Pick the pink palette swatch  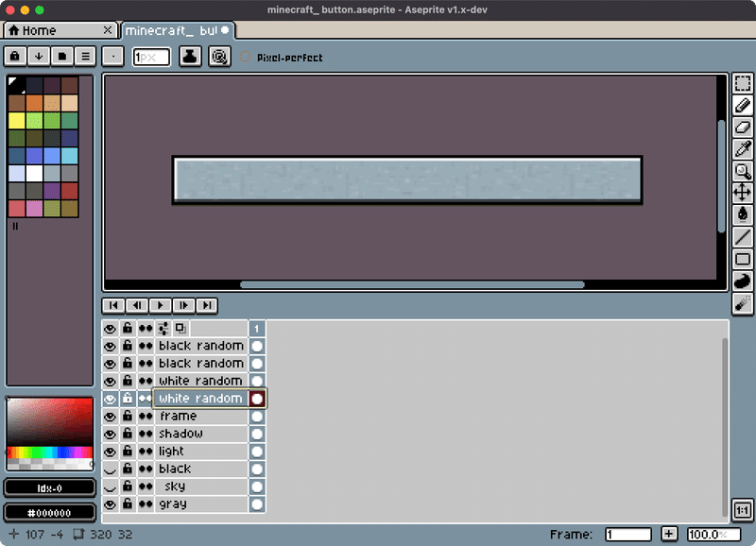point(34,208)
